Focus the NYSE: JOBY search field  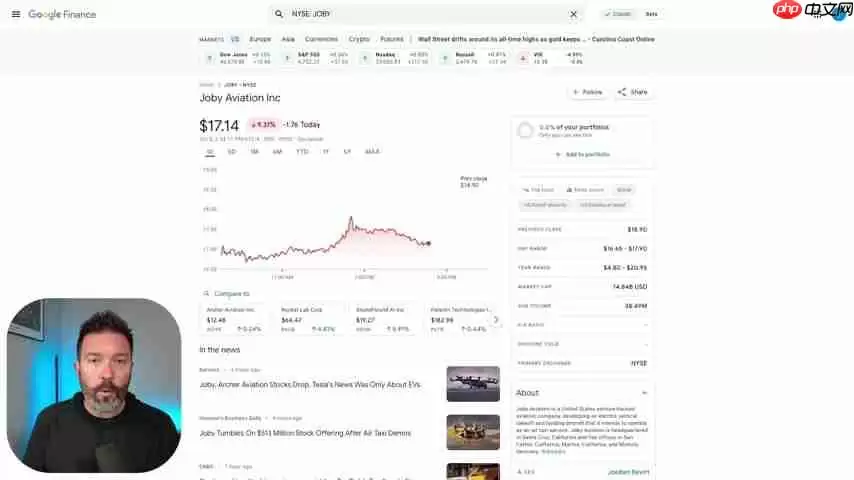pos(425,14)
